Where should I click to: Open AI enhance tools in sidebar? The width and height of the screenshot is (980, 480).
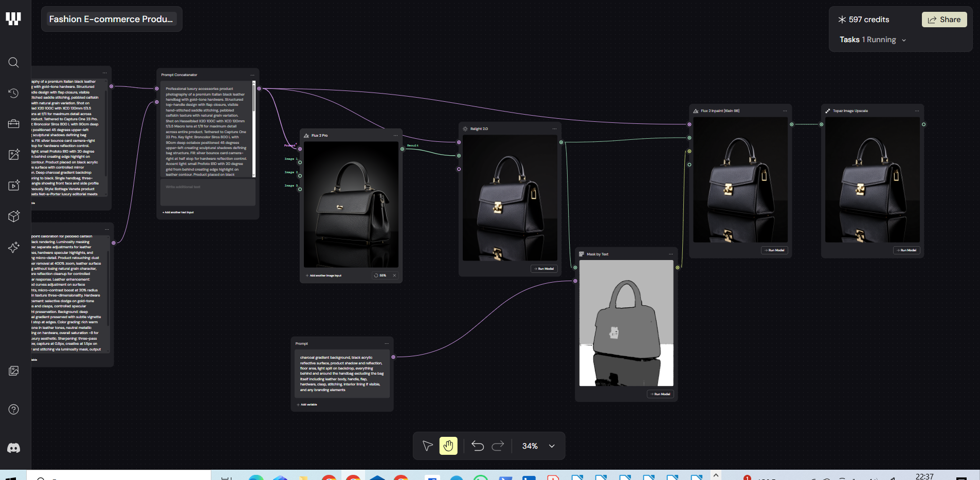[13, 247]
